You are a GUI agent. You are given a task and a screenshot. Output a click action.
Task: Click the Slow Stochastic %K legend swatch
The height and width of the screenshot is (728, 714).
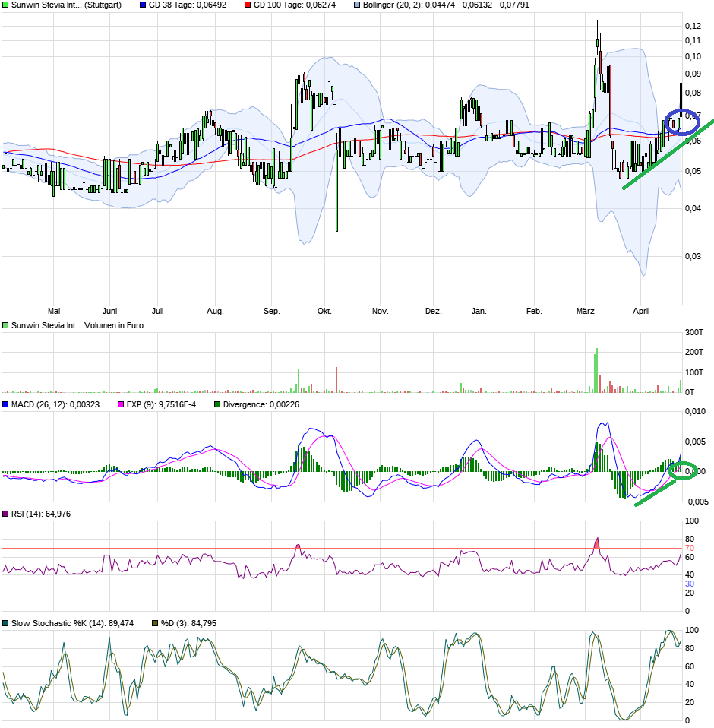pyautogui.click(x=5, y=624)
